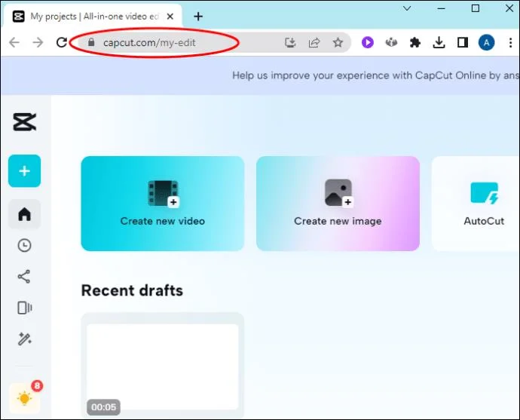Open the share icon in the sidebar
Screen dimensions: 520x420
24,276
